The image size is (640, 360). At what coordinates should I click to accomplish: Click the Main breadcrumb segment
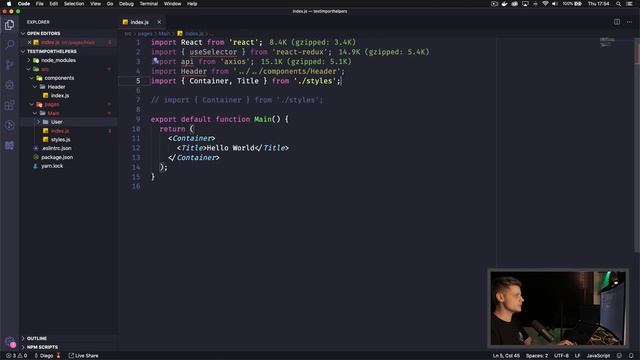pos(164,33)
